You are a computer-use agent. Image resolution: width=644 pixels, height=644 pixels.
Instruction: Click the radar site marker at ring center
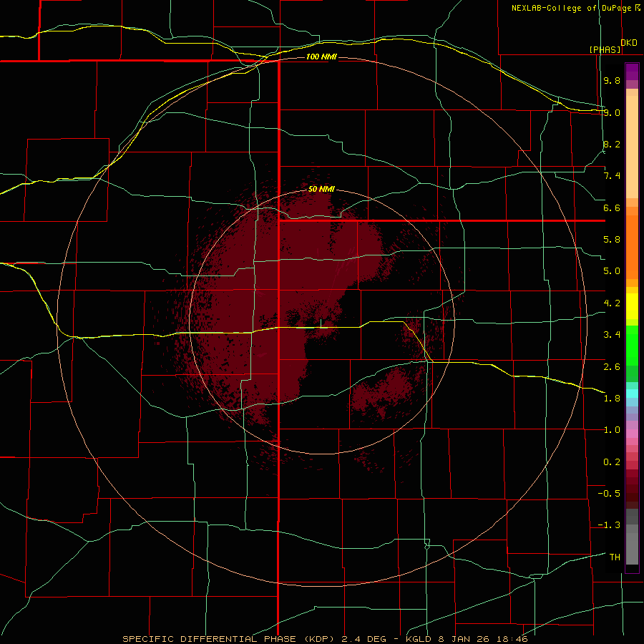click(x=321, y=323)
